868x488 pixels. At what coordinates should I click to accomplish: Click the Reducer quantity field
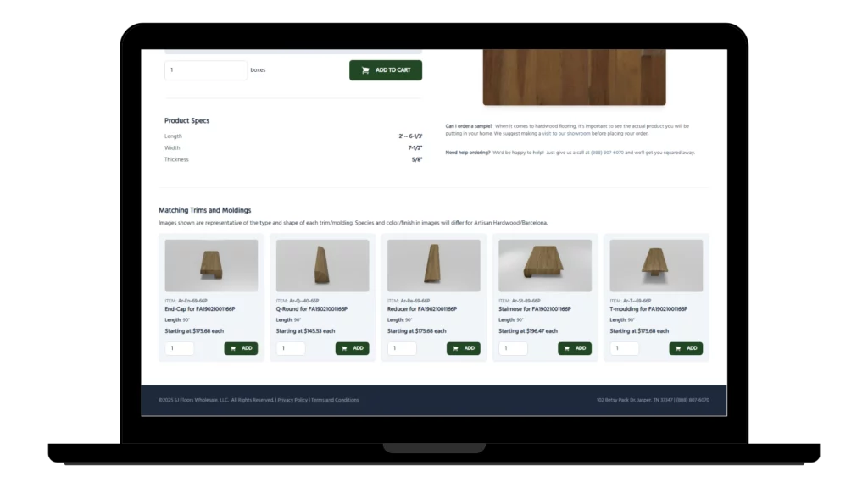click(402, 348)
